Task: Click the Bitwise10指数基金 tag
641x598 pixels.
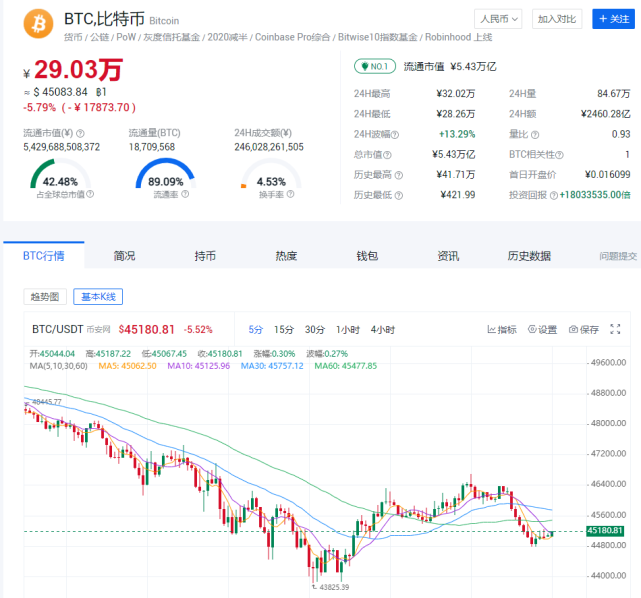Action: (x=377, y=37)
